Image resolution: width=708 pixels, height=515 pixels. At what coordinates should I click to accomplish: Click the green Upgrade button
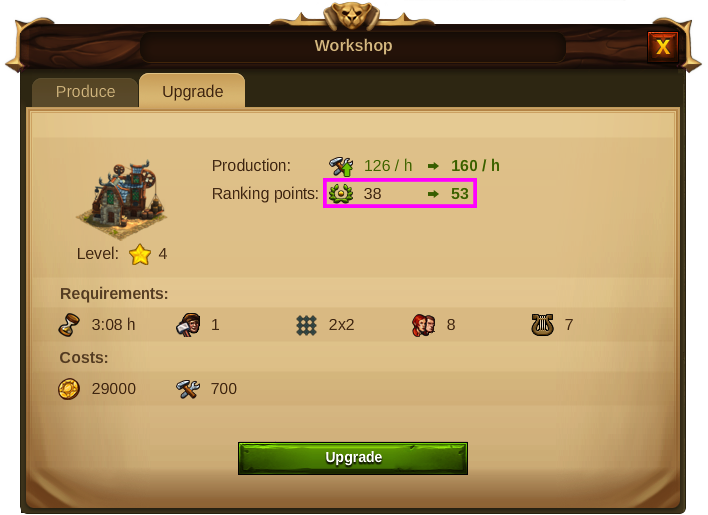pyautogui.click(x=353, y=458)
